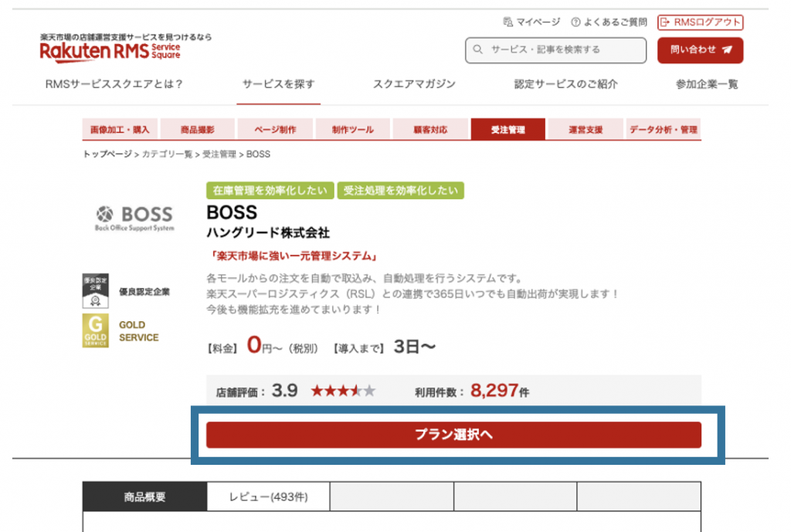Select the 受注管理 category toggle
791x532 pixels.
click(x=508, y=129)
